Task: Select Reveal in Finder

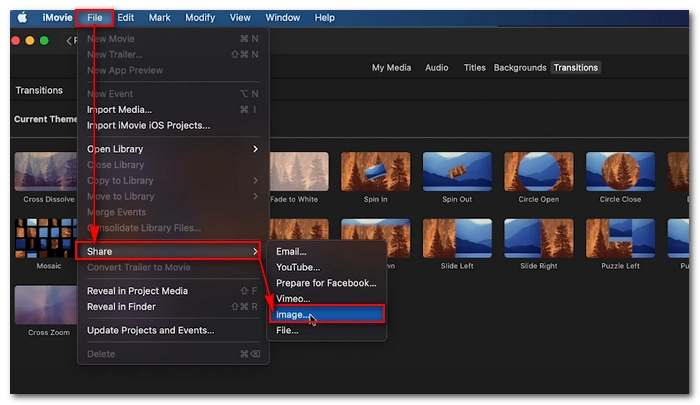Action: [x=173, y=307]
